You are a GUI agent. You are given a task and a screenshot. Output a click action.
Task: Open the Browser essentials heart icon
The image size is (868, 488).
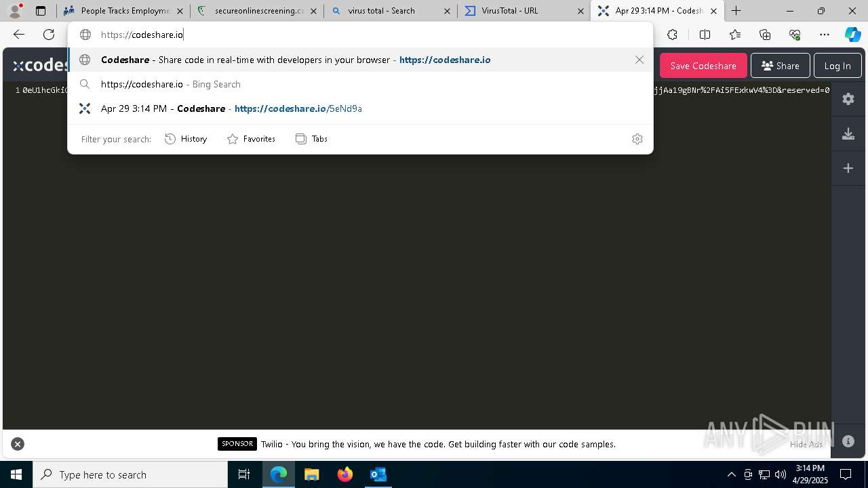pyautogui.click(x=795, y=35)
